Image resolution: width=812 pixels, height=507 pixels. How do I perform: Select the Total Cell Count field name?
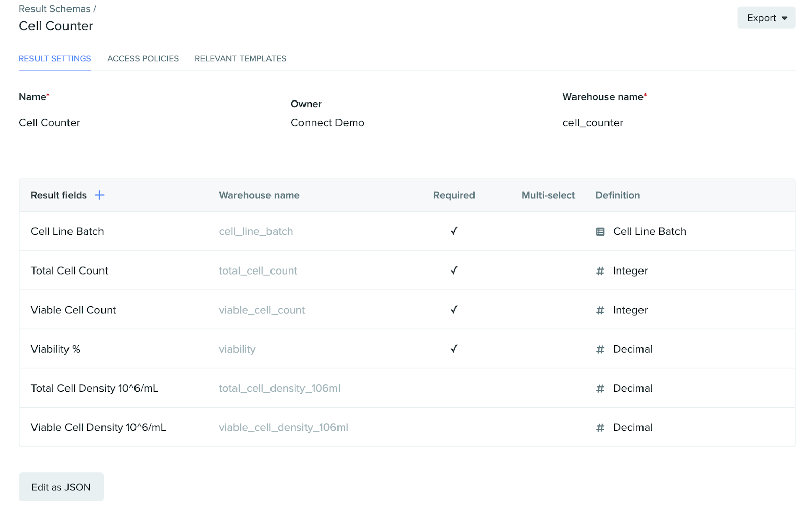click(x=70, y=271)
